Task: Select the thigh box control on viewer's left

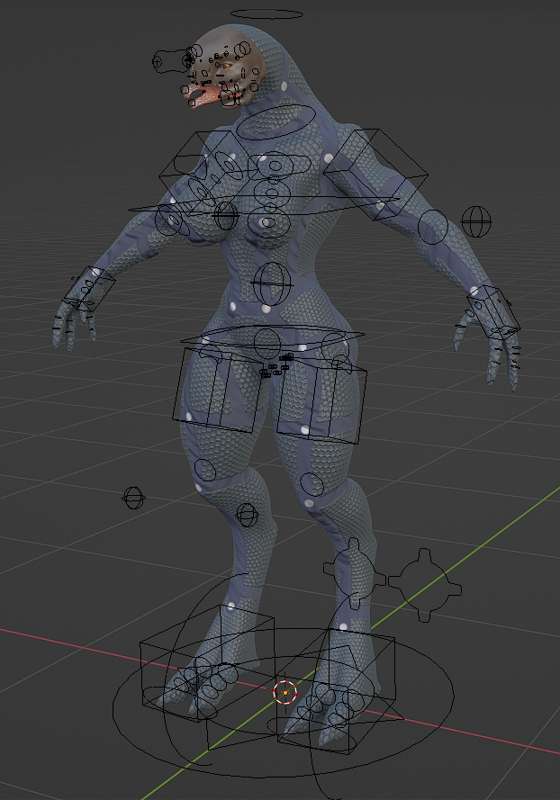Action: (220, 389)
